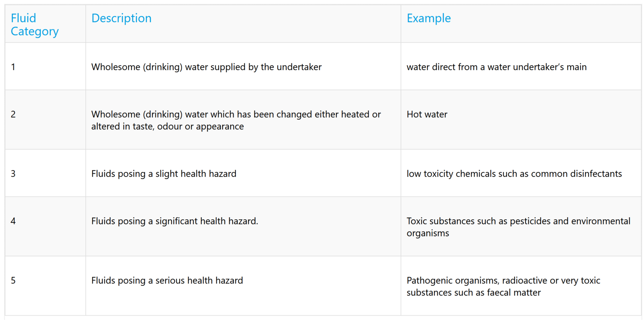Click 'Fluids posing a significant health hazard' text
The image size is (644, 320).
174,221
